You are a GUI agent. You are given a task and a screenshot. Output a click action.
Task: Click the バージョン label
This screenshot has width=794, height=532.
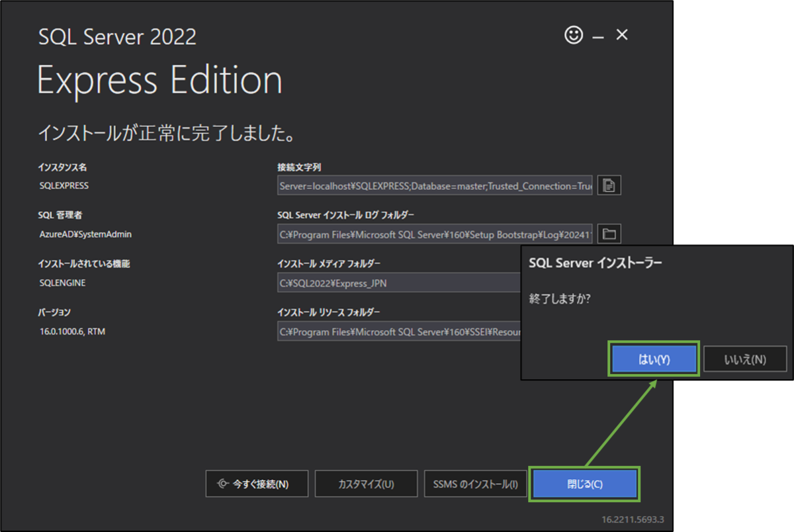click(x=54, y=312)
